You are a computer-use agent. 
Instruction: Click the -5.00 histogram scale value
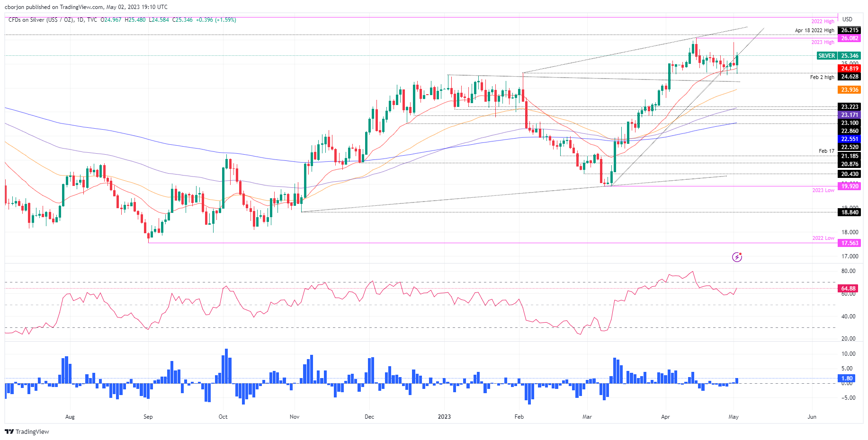tap(849, 398)
